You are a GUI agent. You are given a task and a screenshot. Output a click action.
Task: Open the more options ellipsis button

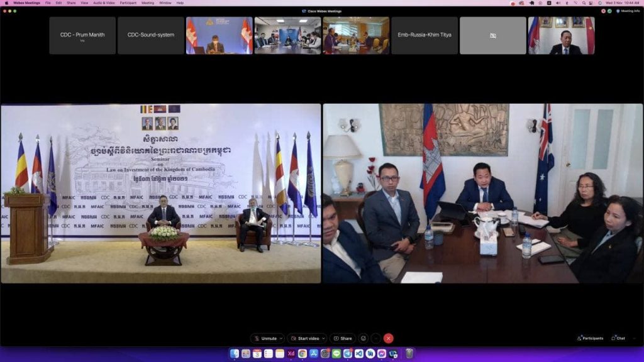click(x=375, y=338)
